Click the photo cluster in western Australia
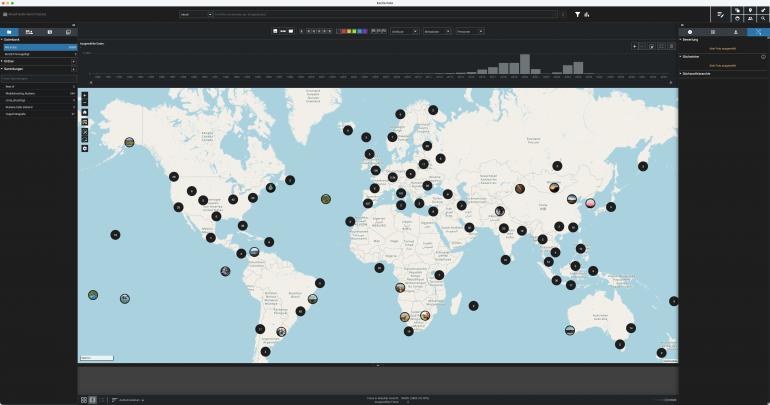 tap(570, 330)
